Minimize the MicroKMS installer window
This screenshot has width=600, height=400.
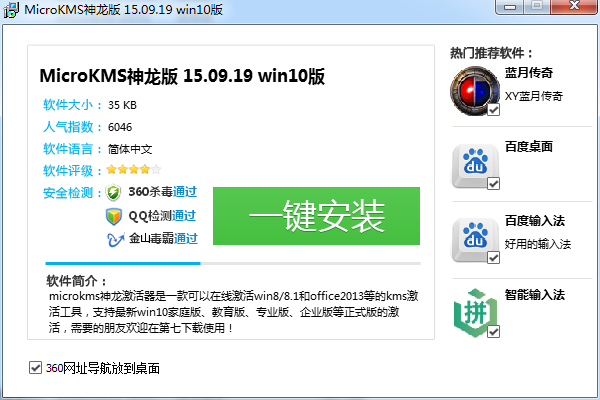click(x=510, y=7)
